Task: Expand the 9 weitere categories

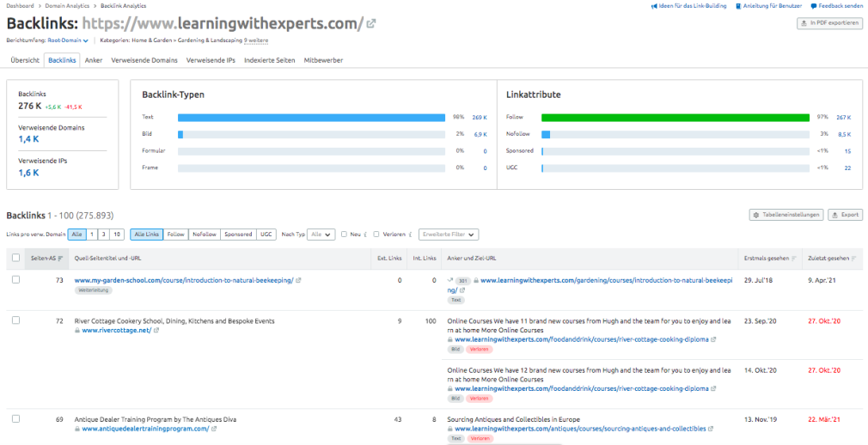Action: pos(256,40)
